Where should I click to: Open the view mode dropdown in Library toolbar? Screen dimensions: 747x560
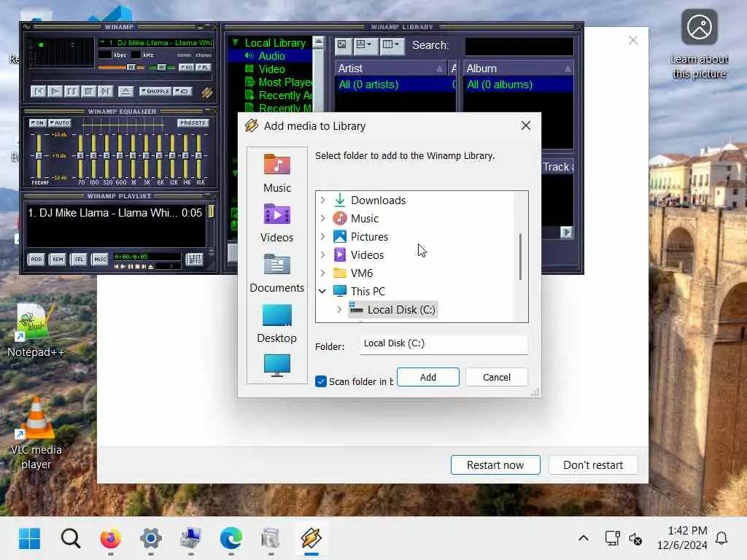click(x=365, y=45)
